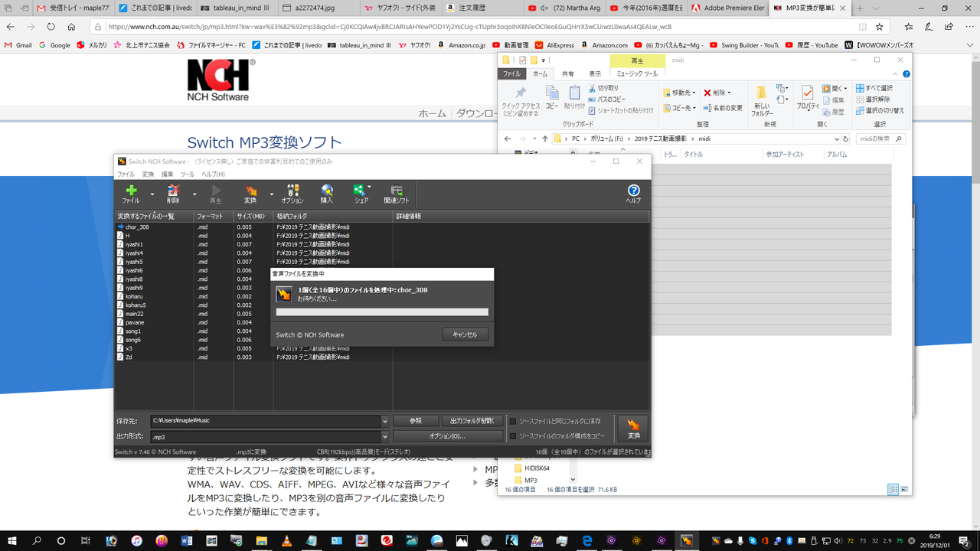Click the ホーム link on NCH webpage
Screen dimensions: 980x551
click(432, 113)
